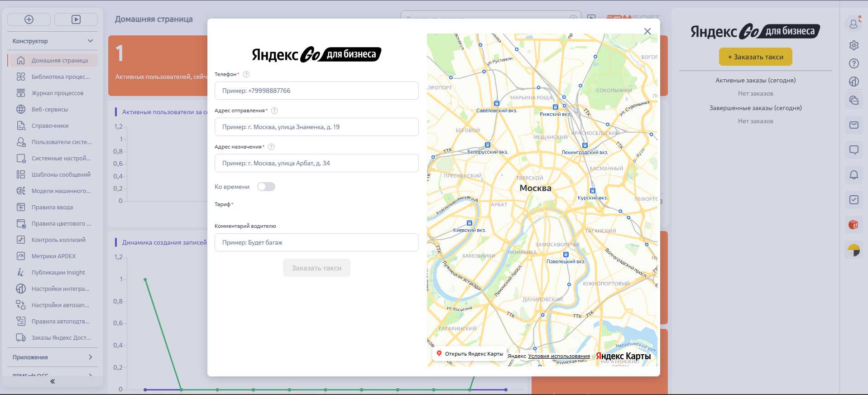This screenshot has height=395, width=868.
Task: Click Активные заказы (сегодня) heading
Action: (x=756, y=80)
